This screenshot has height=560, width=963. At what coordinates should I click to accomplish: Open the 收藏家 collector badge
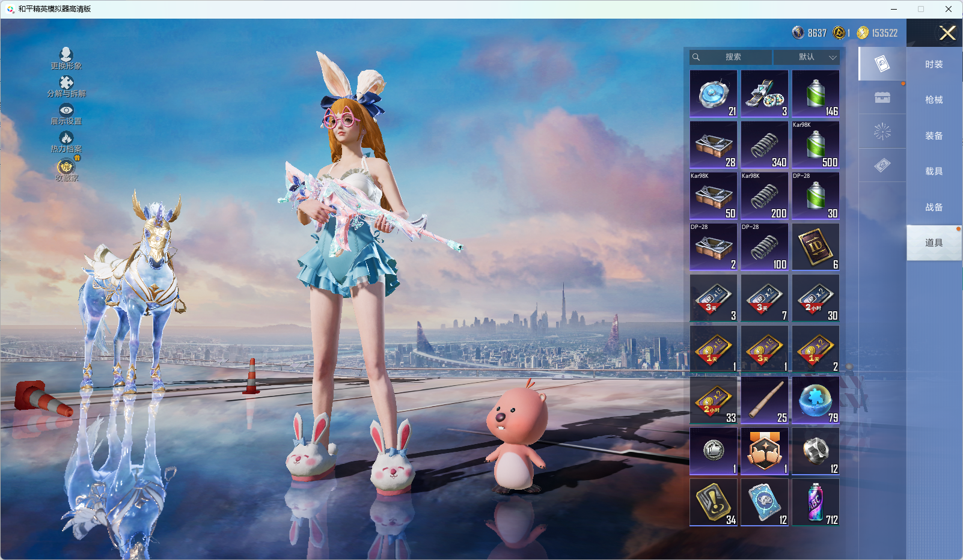pos(66,167)
